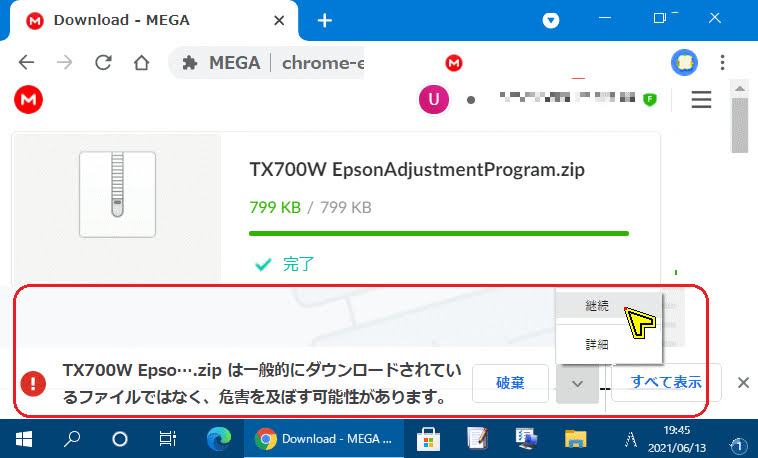Open the Windows Start menu

coord(24,439)
